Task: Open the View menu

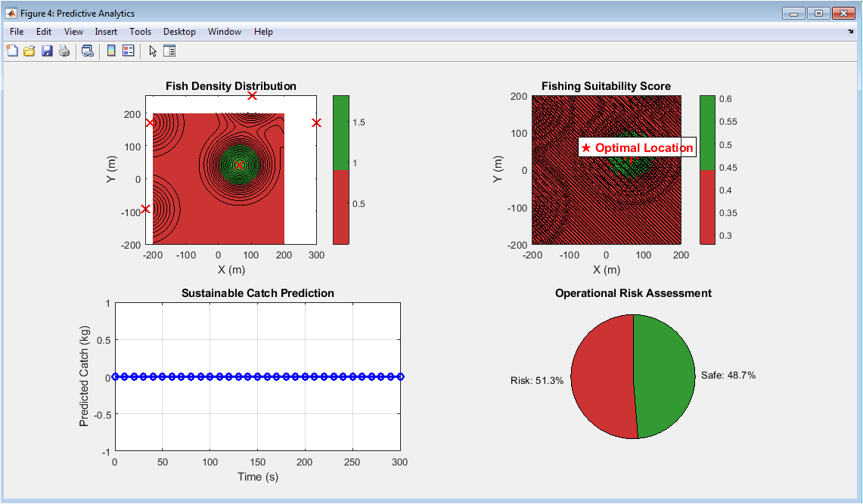Action: [73, 32]
